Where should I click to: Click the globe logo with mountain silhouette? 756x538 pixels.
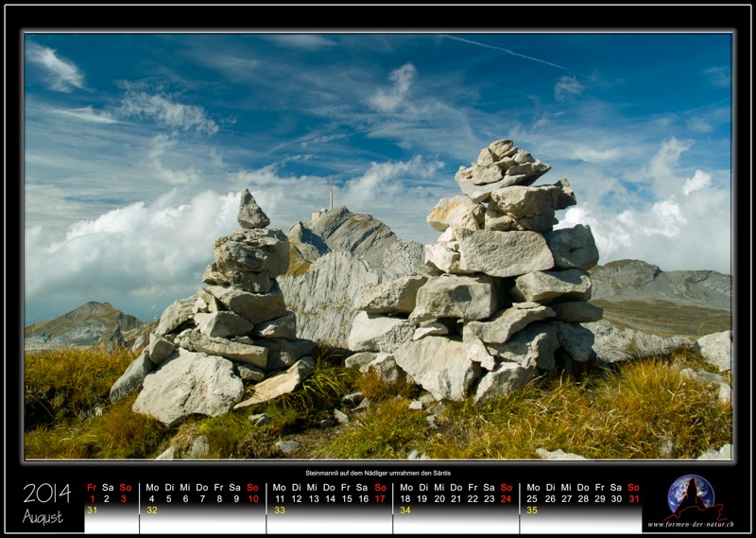click(691, 495)
